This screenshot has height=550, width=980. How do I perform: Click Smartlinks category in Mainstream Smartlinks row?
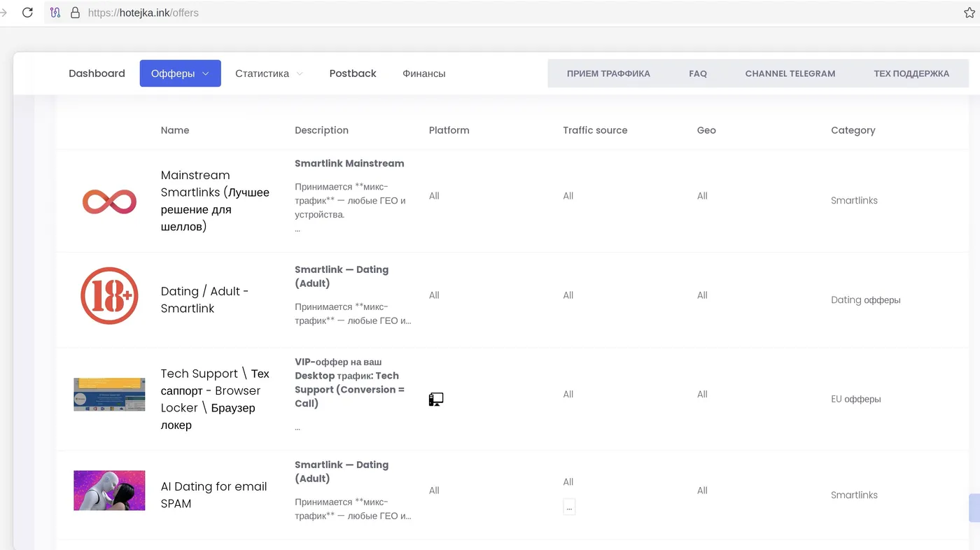point(854,200)
